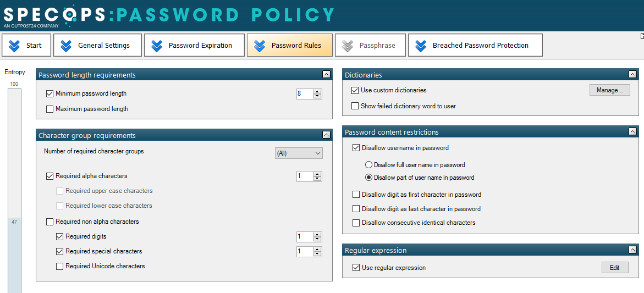Collapse the Regular expression panel
The height and width of the screenshot is (293, 644).
pos(632,250)
